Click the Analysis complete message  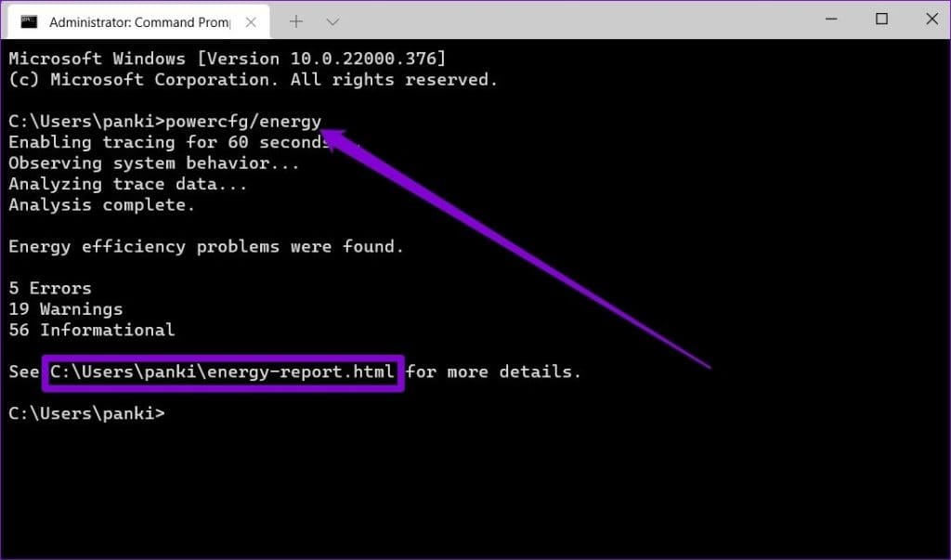pyautogui.click(x=102, y=204)
